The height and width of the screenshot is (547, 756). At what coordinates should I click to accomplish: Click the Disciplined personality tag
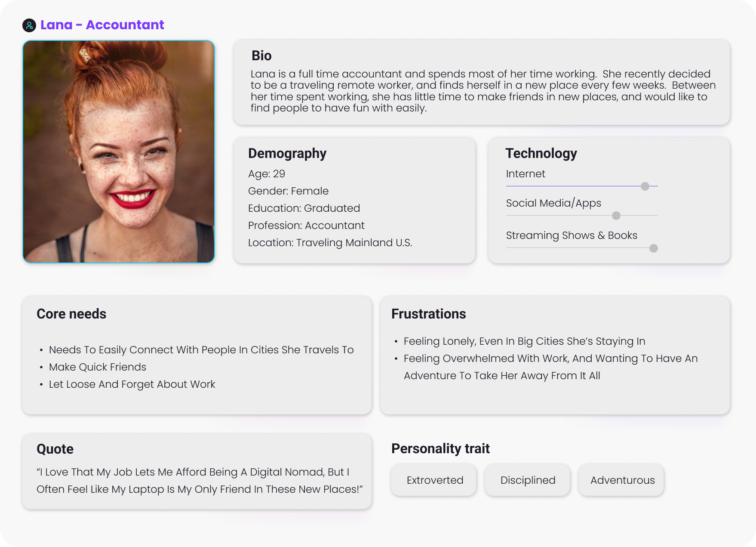click(x=528, y=480)
